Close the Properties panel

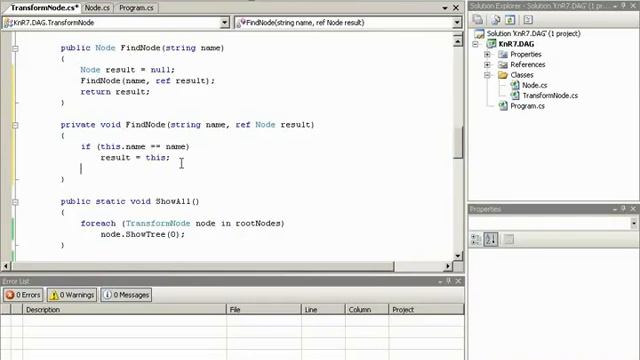[x=633, y=209]
